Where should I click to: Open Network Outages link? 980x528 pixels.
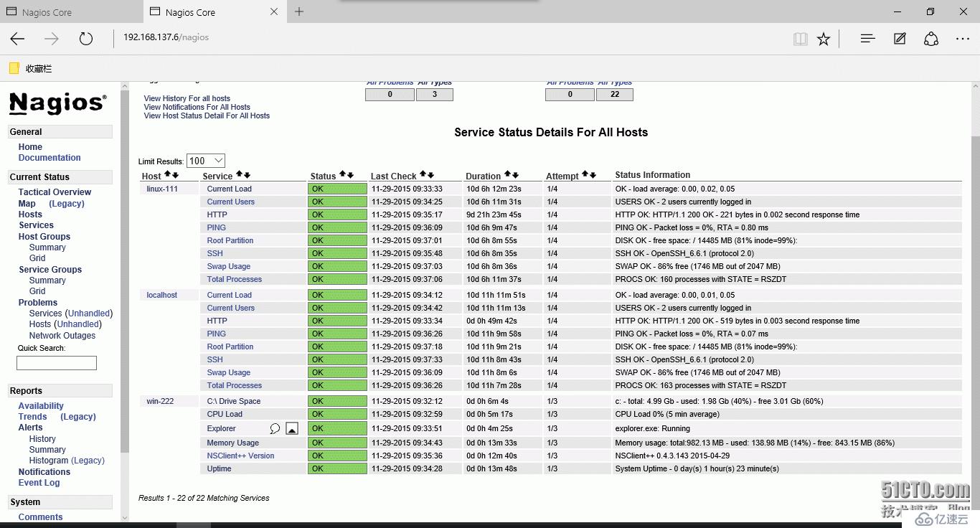click(62, 336)
